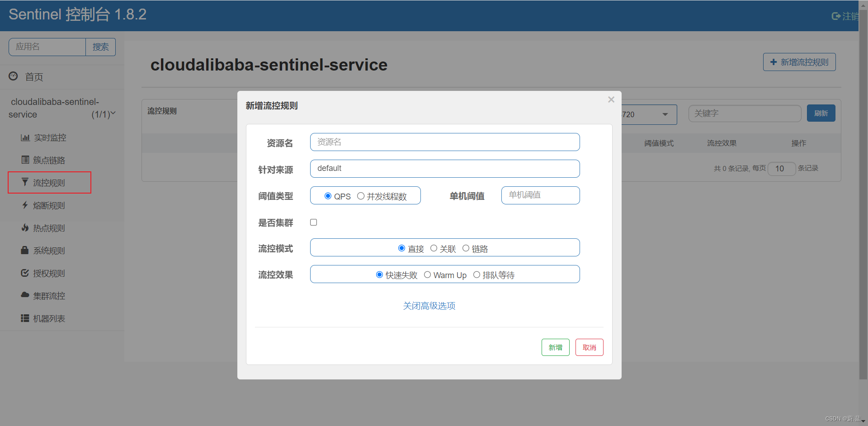This screenshot has height=426, width=868.
Task: Click the real-time monitoring chart icon
Action: [25, 137]
